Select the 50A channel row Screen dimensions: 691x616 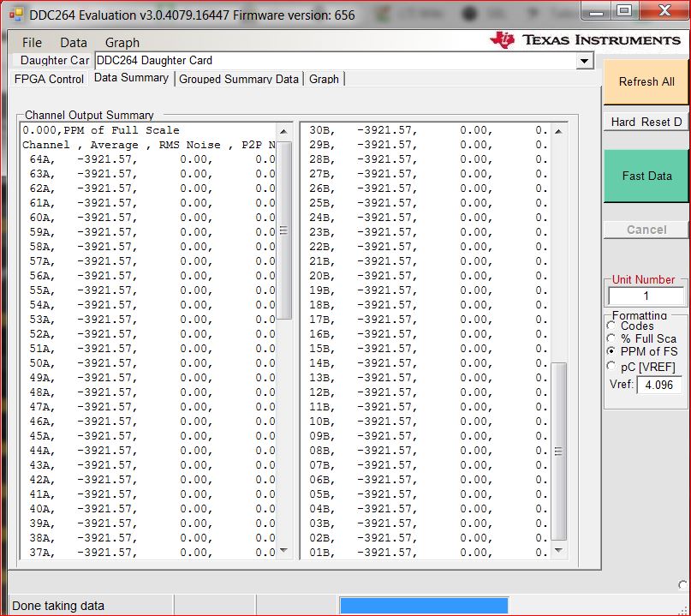click(x=148, y=363)
